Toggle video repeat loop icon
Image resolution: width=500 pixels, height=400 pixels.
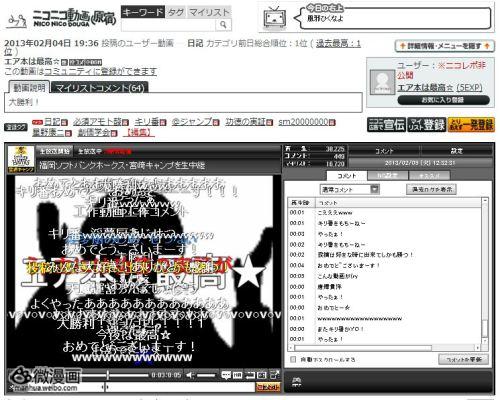250,375
